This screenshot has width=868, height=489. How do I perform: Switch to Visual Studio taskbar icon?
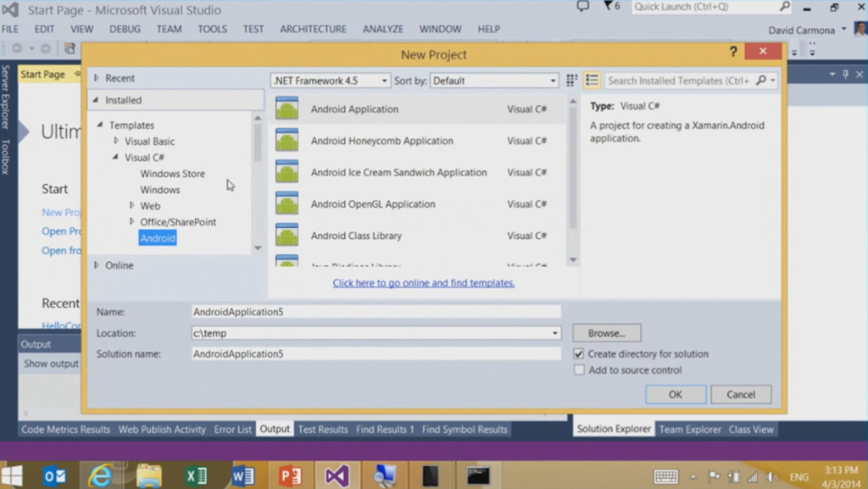[337, 475]
